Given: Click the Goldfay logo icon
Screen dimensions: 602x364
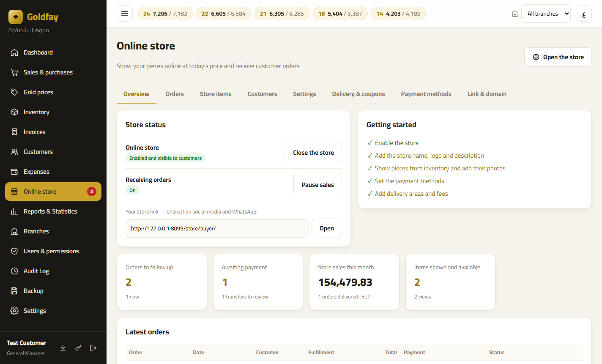Looking at the screenshot, I should point(16,17).
